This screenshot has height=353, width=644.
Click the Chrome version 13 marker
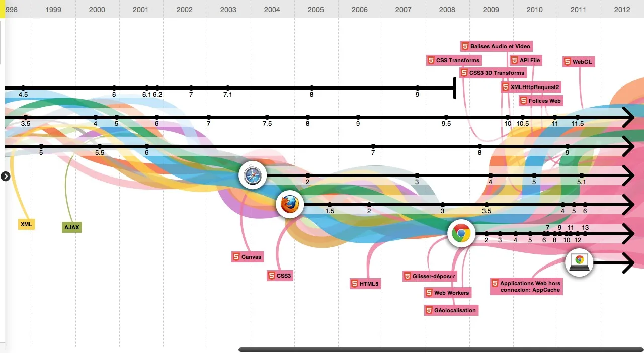pos(585,234)
